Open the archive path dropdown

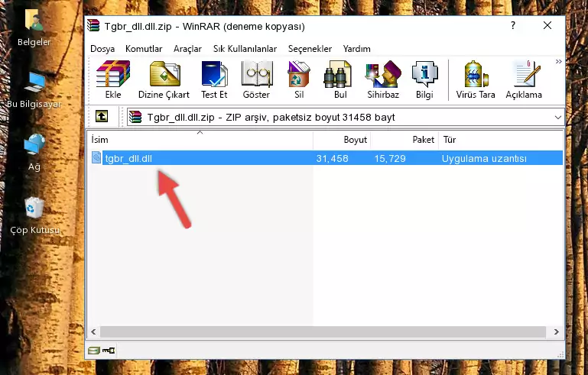pos(557,118)
